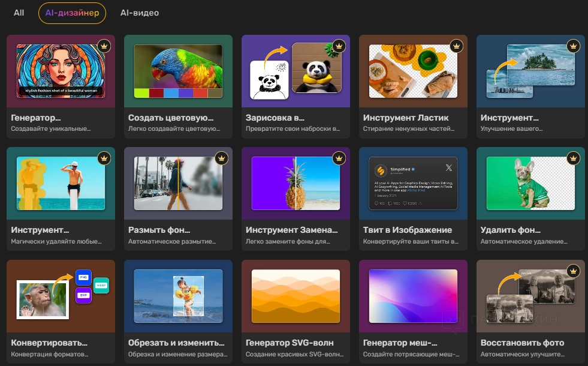588x366 pixels.
Task: Open the purple mesh gradient thumbnail
Action: 413,296
